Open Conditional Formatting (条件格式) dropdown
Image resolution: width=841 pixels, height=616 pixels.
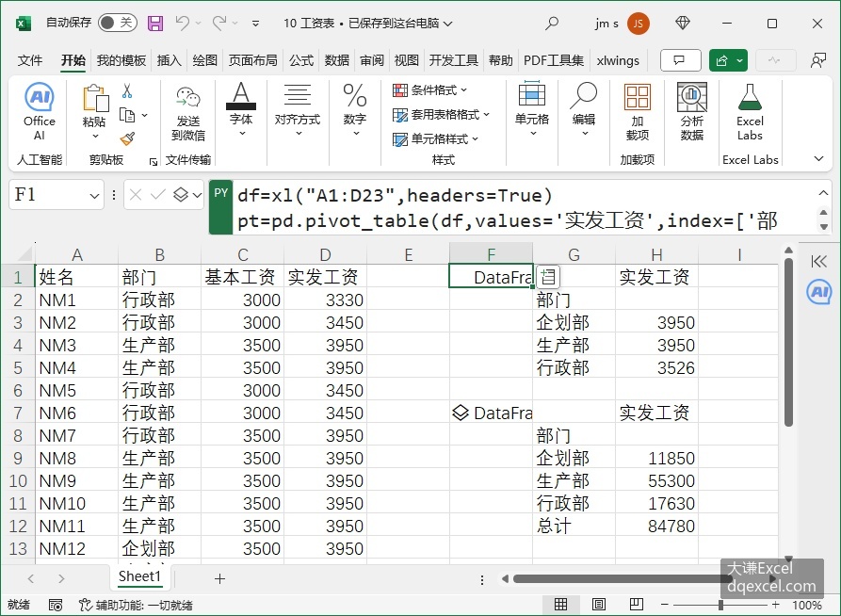[429, 90]
